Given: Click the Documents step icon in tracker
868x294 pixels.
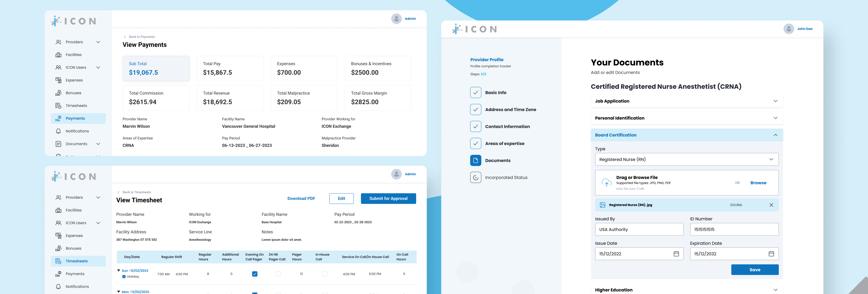Looking at the screenshot, I should tap(475, 161).
